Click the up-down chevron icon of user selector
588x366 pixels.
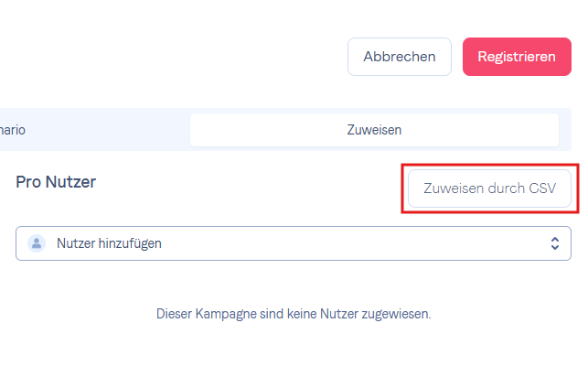[555, 243]
